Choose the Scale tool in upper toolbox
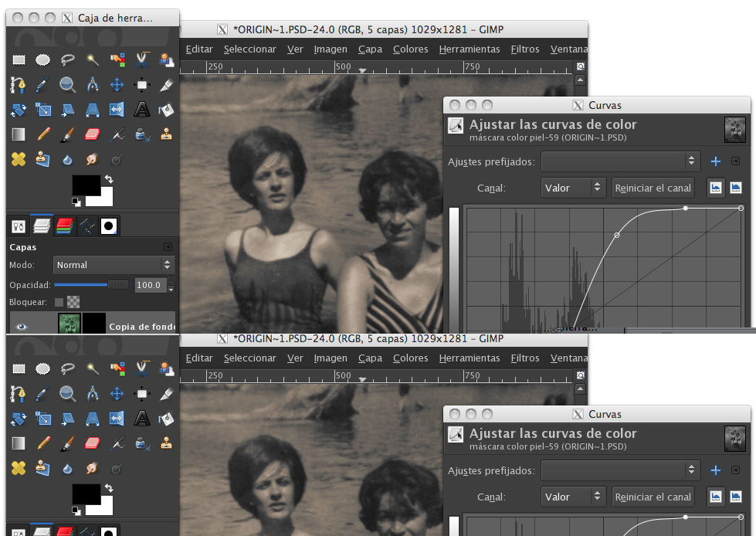The height and width of the screenshot is (536, 756). click(x=43, y=110)
